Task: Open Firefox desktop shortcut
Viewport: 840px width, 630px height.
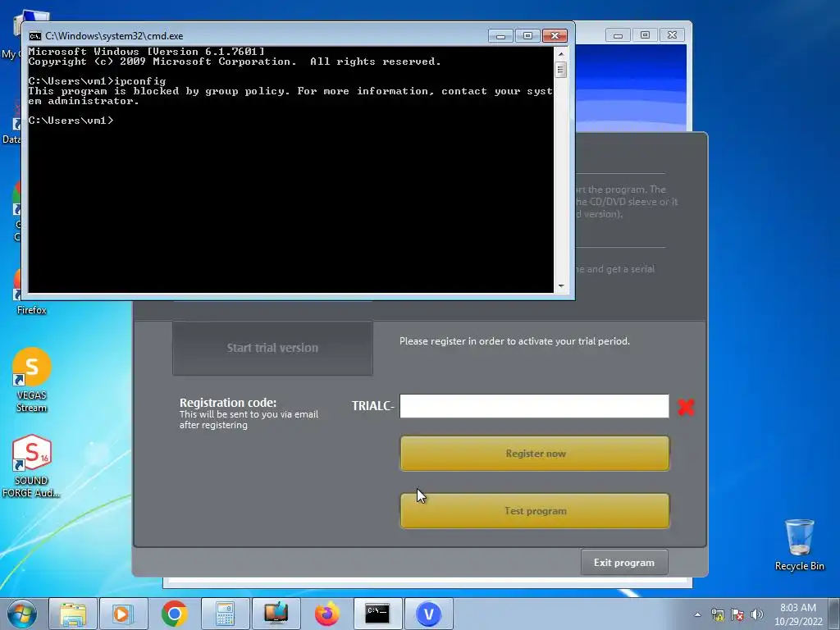Action: [x=31, y=292]
